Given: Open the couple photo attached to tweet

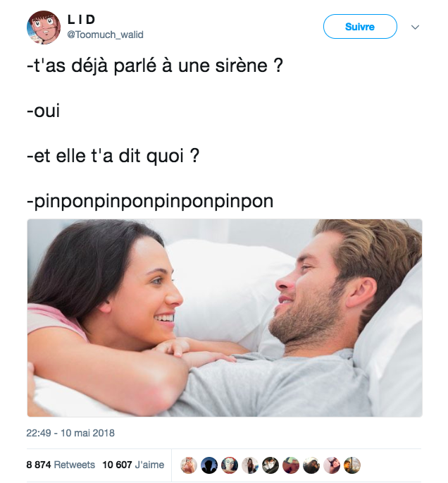Looking at the screenshot, I should coord(225,318).
